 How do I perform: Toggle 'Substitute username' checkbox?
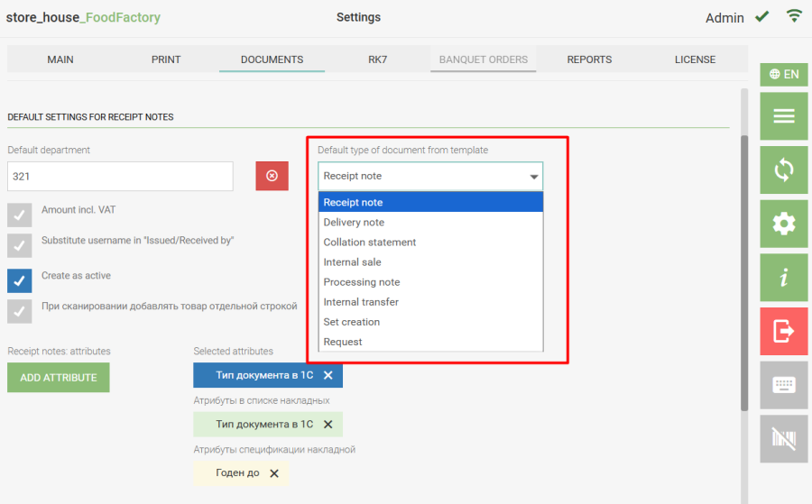click(x=20, y=245)
